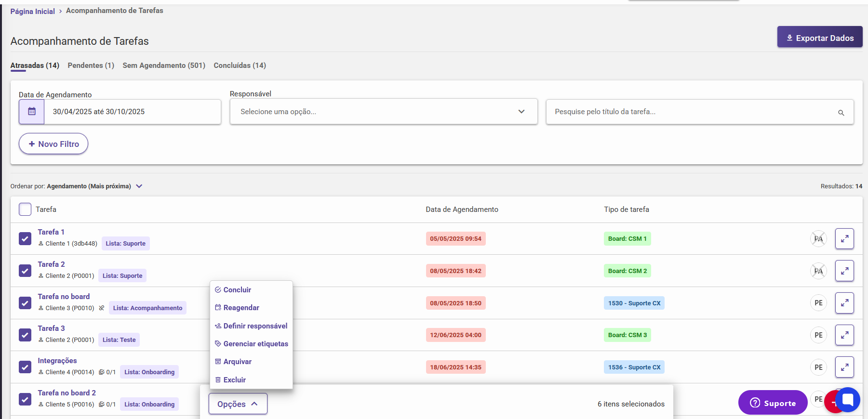Switch to the Sem Agendamento tab
The height and width of the screenshot is (419, 868).
pos(164,65)
